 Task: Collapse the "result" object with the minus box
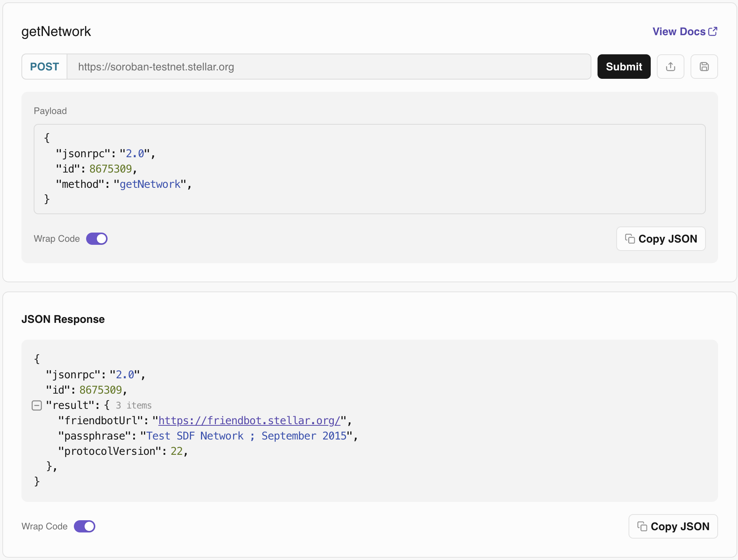pos(37,405)
